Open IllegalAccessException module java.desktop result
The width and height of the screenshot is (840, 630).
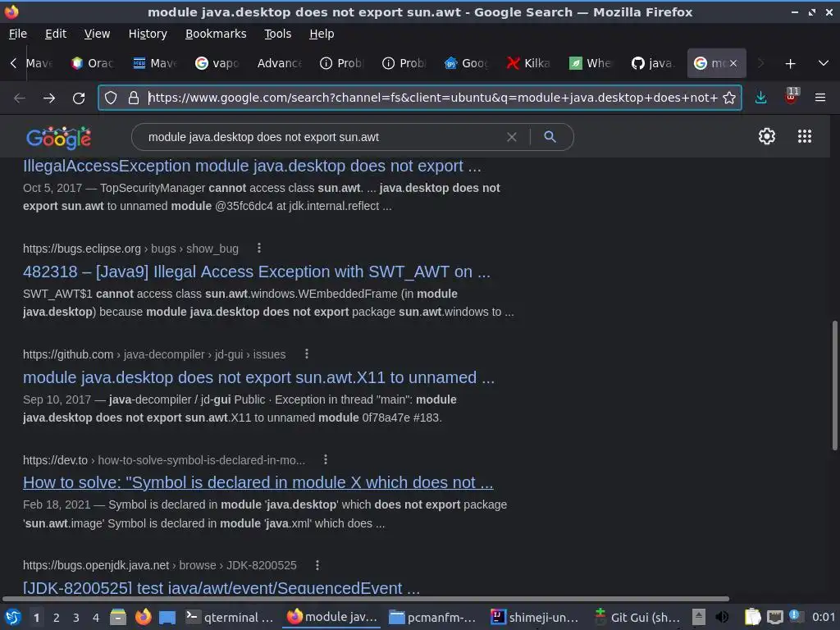[252, 166]
